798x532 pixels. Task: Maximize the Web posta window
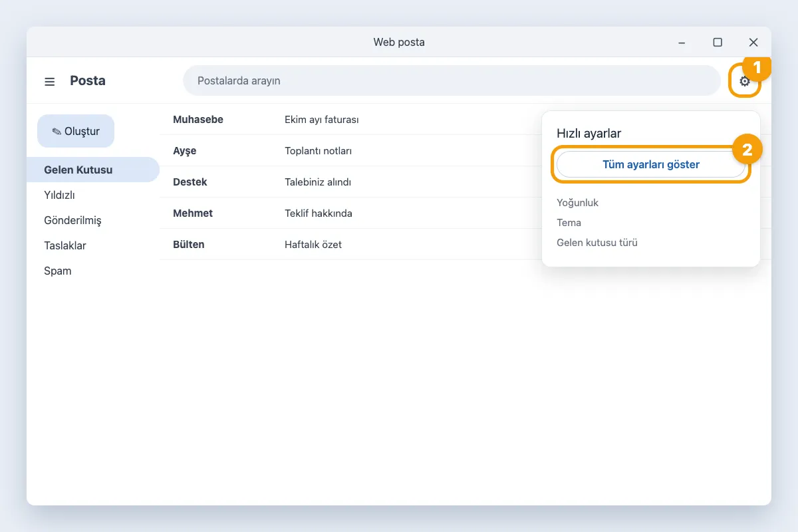[x=718, y=43]
